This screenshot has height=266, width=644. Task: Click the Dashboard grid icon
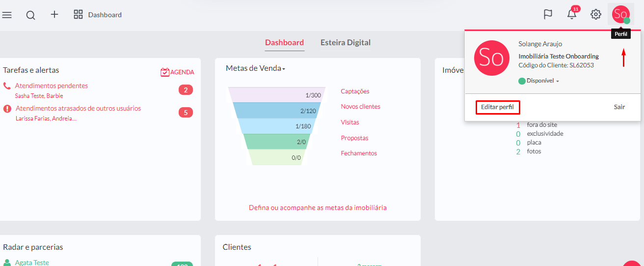78,15
